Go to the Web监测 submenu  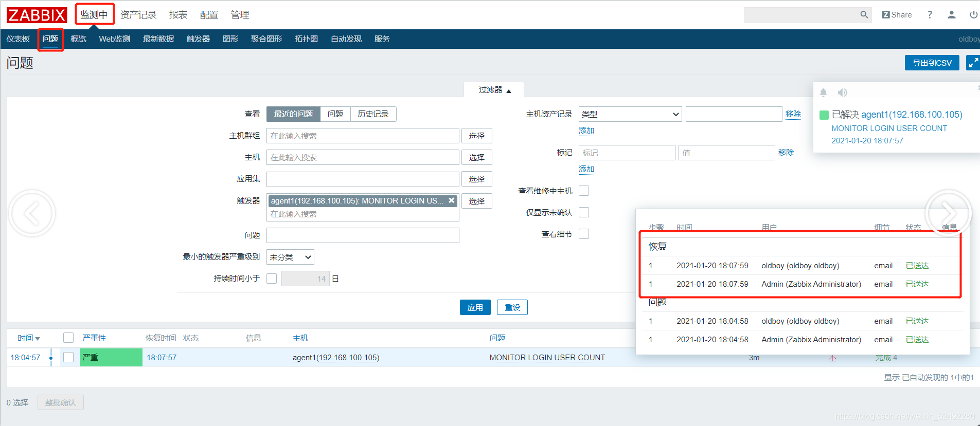pos(115,39)
